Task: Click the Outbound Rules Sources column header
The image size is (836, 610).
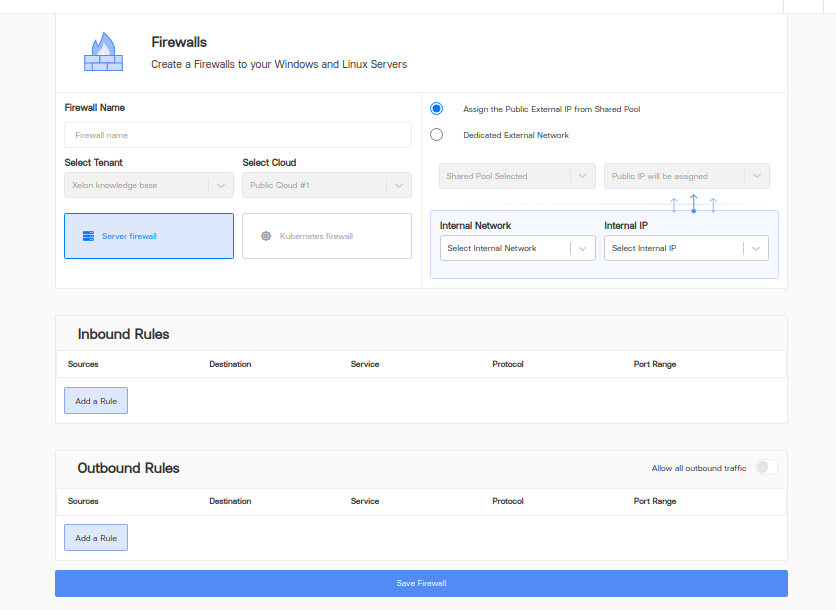Action: pyautogui.click(x=83, y=501)
